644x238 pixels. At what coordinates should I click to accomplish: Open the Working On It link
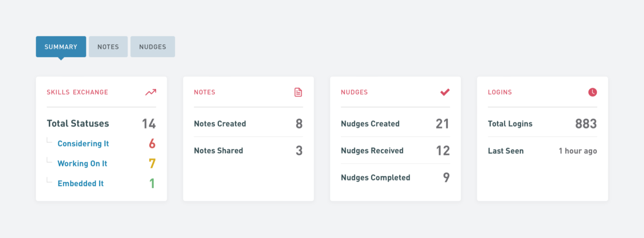(82, 163)
